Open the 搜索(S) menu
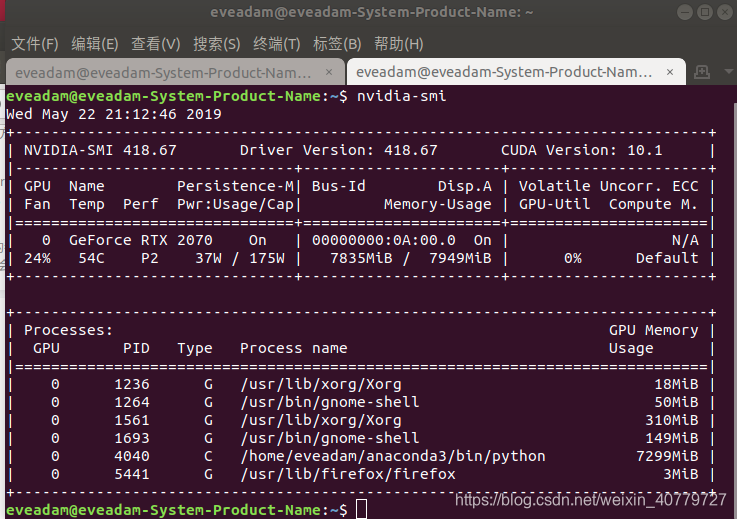Screen dimensions: 737x519 click(x=217, y=44)
